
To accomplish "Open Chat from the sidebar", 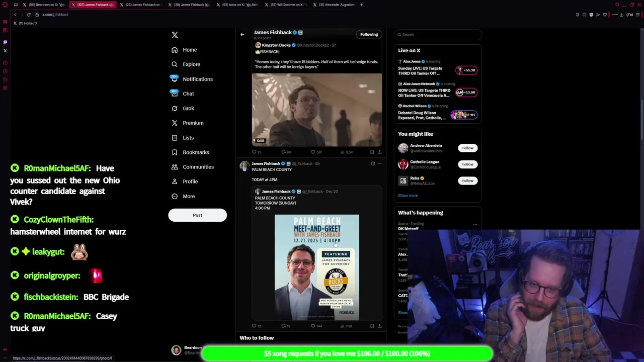I will tap(183, 94).
